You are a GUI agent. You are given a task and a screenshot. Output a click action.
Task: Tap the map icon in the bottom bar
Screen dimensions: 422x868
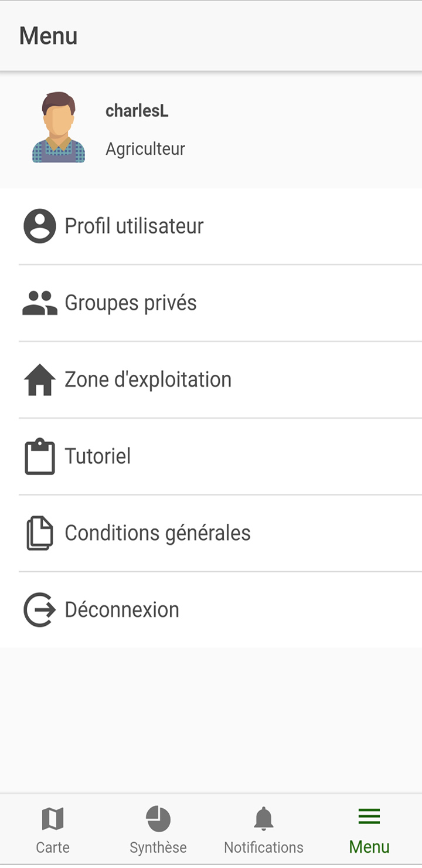(53, 819)
